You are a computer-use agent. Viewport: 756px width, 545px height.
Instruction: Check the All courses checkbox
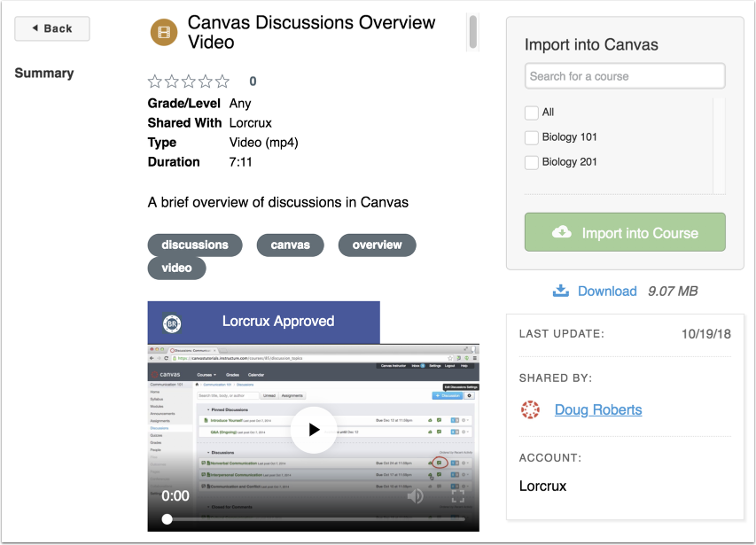[x=531, y=113]
